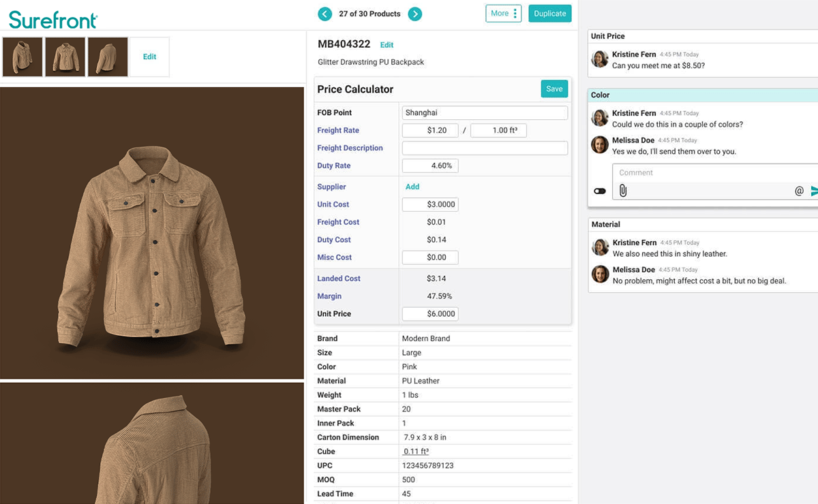Send the comment via the send icon
This screenshot has width=818, height=504.
pyautogui.click(x=813, y=191)
